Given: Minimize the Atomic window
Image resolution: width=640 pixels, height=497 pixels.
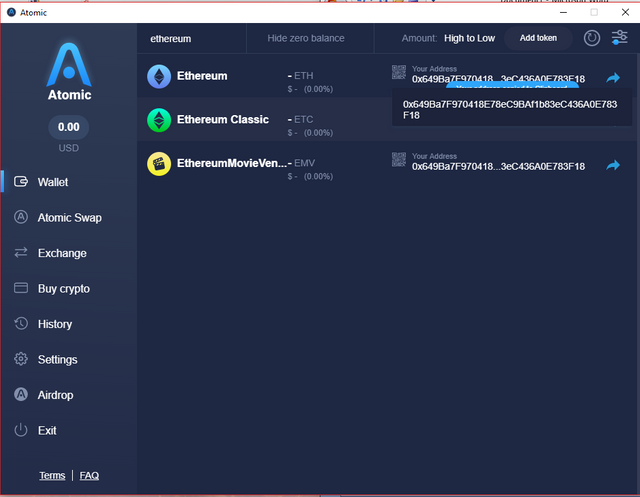Looking at the screenshot, I should click(563, 12).
